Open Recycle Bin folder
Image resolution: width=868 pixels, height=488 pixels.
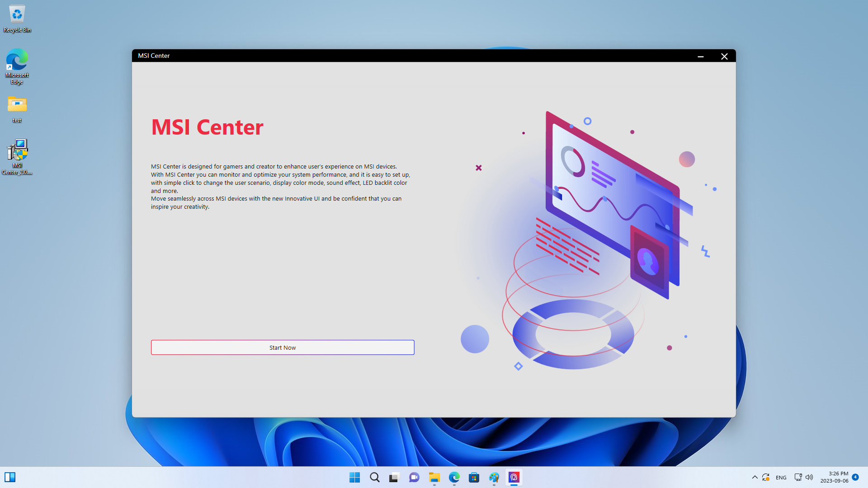tap(17, 19)
